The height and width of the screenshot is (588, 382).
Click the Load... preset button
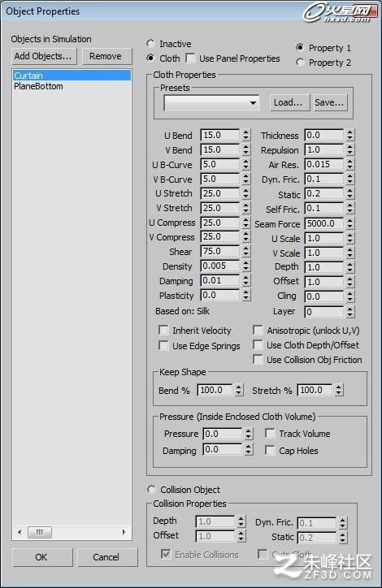click(x=289, y=103)
